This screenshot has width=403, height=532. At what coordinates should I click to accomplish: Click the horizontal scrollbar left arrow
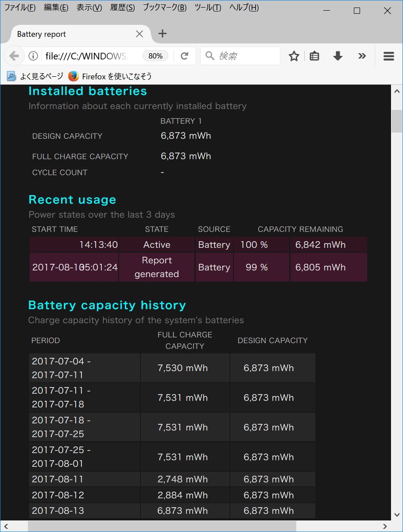(6, 526)
